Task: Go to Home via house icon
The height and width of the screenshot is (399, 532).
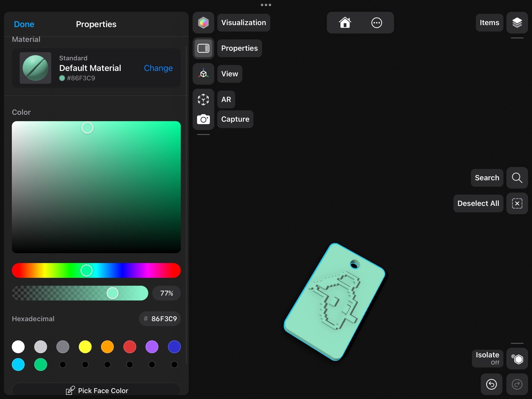Action: pos(345,23)
